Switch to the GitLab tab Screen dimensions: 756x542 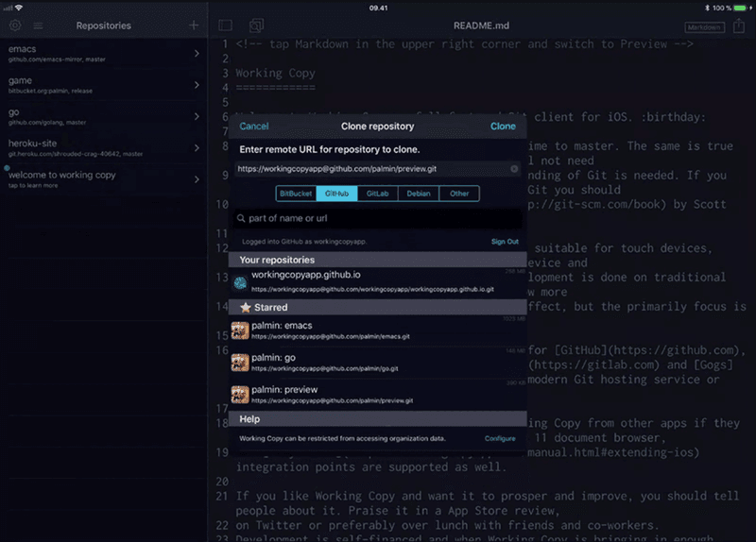pyautogui.click(x=377, y=194)
